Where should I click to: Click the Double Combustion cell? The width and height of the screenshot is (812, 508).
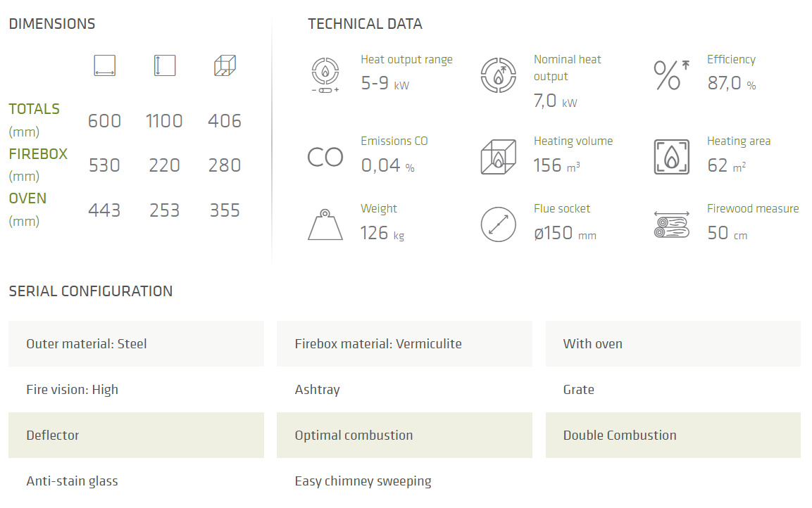pos(673,436)
